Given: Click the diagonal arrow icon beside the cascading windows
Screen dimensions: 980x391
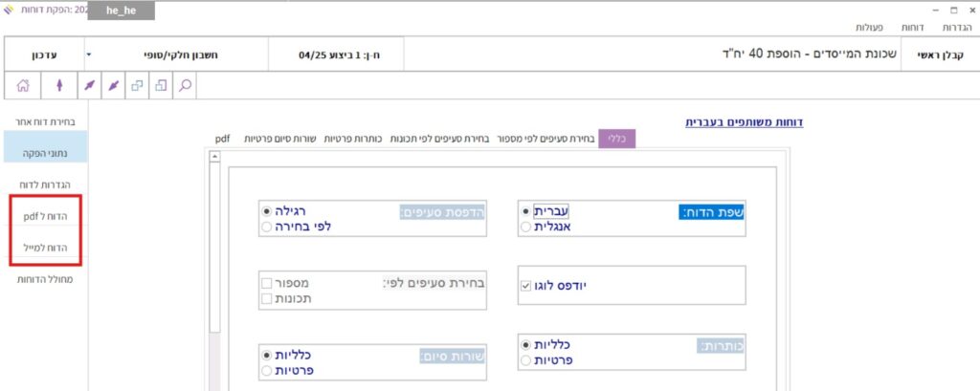Looking at the screenshot, I should pyautogui.click(x=112, y=85).
